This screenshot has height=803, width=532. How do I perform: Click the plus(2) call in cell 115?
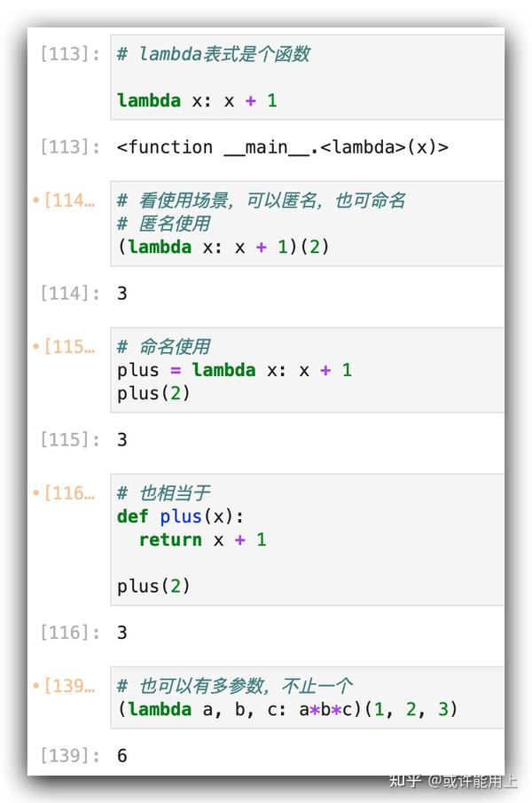coord(153,393)
